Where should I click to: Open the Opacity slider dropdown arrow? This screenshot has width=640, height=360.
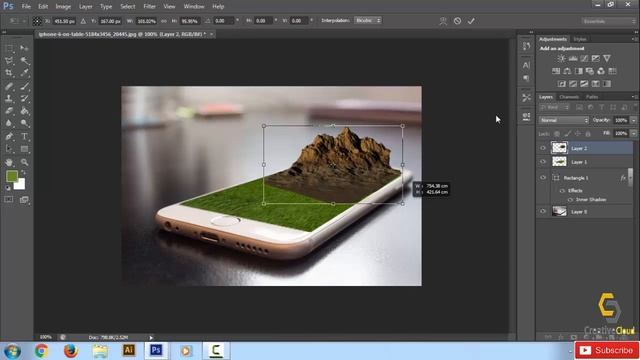click(x=633, y=120)
